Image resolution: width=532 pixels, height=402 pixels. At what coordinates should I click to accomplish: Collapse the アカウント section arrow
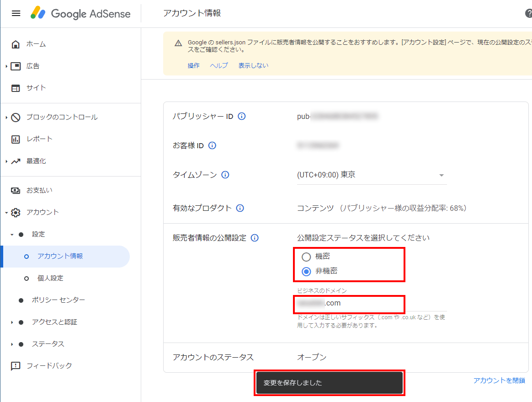(6, 213)
